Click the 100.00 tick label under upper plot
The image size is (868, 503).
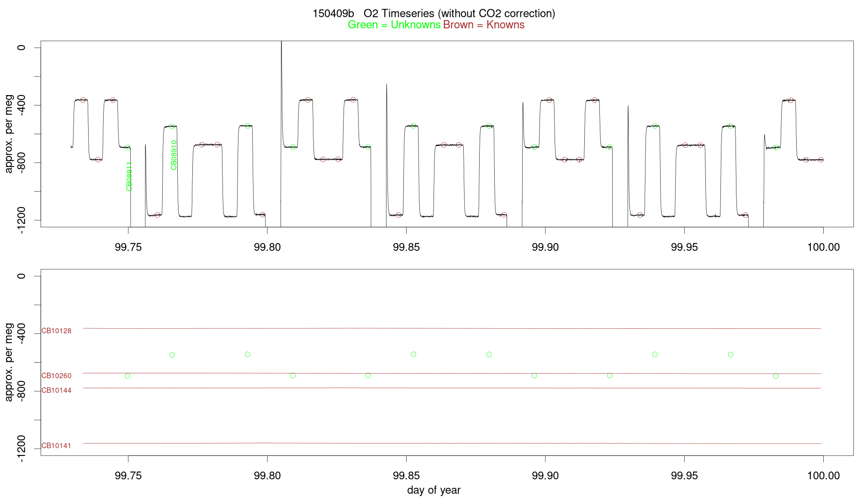823,247
